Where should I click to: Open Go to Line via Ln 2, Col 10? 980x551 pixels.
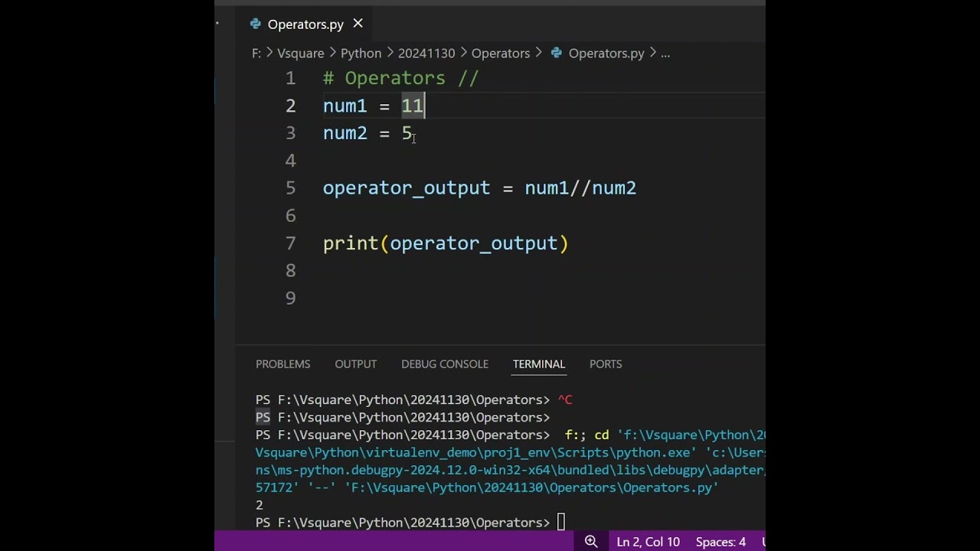[x=648, y=542]
